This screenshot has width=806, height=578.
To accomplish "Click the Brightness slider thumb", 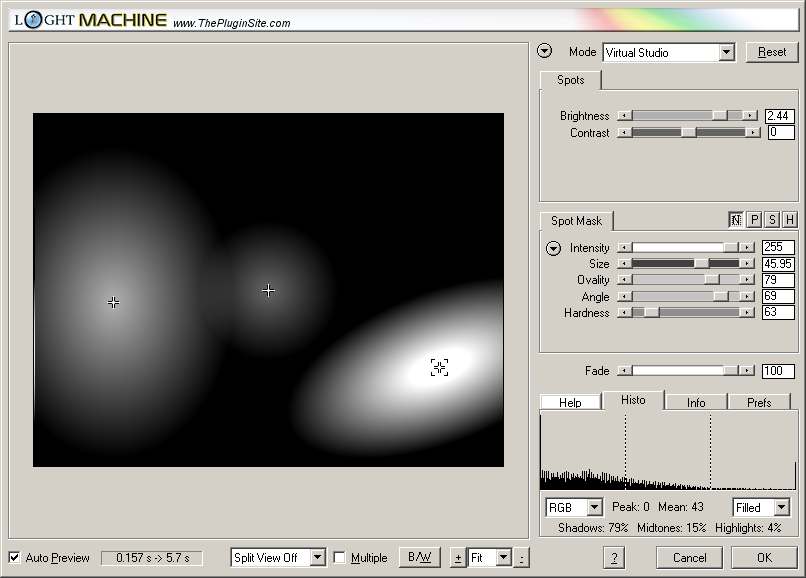I will [720, 116].
